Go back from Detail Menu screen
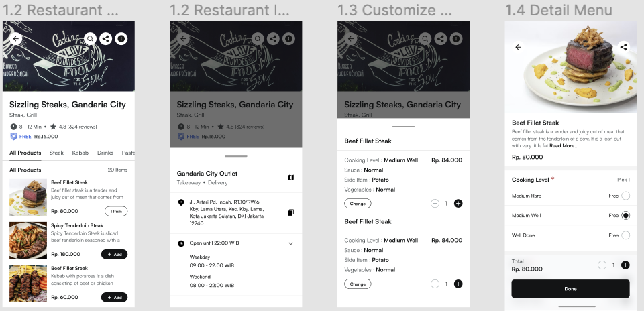The width and height of the screenshot is (644, 311). tap(519, 47)
